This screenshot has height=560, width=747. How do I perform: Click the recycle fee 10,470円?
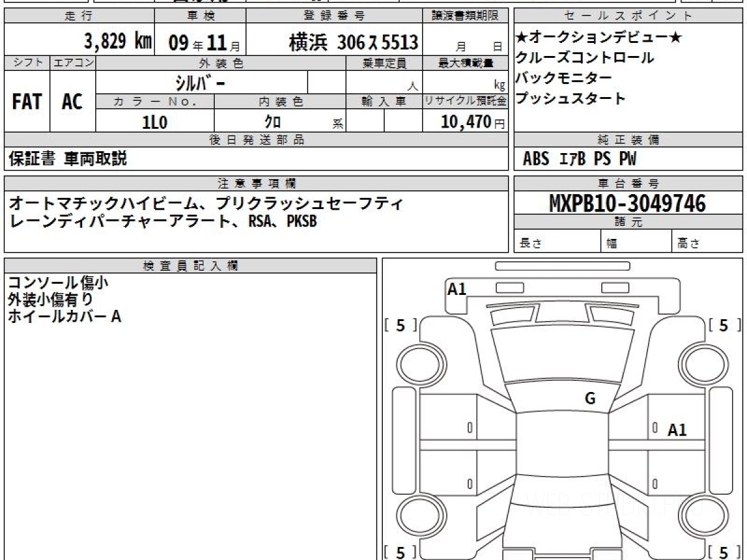point(473,122)
